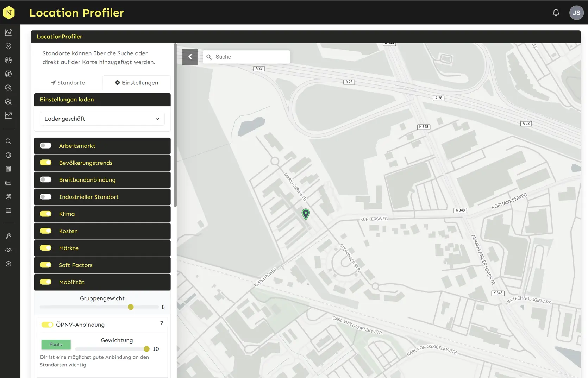Adjust the Gewichtung slider handle
588x378 pixels.
146,349
